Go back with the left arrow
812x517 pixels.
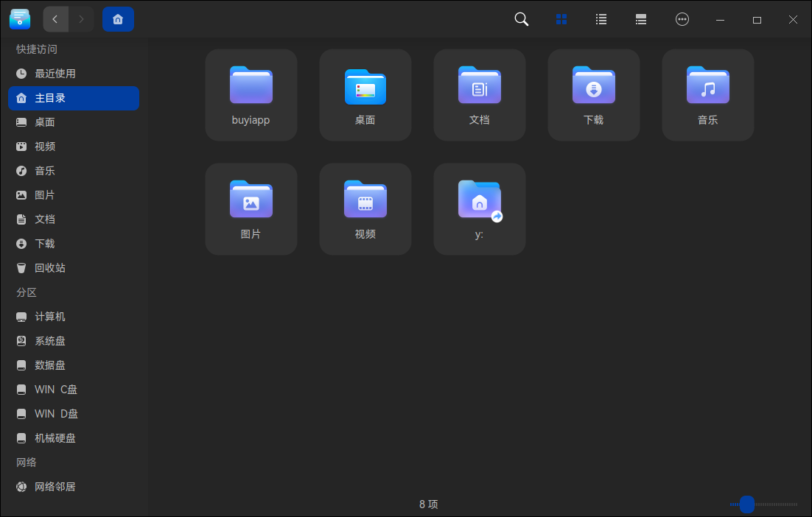55,20
